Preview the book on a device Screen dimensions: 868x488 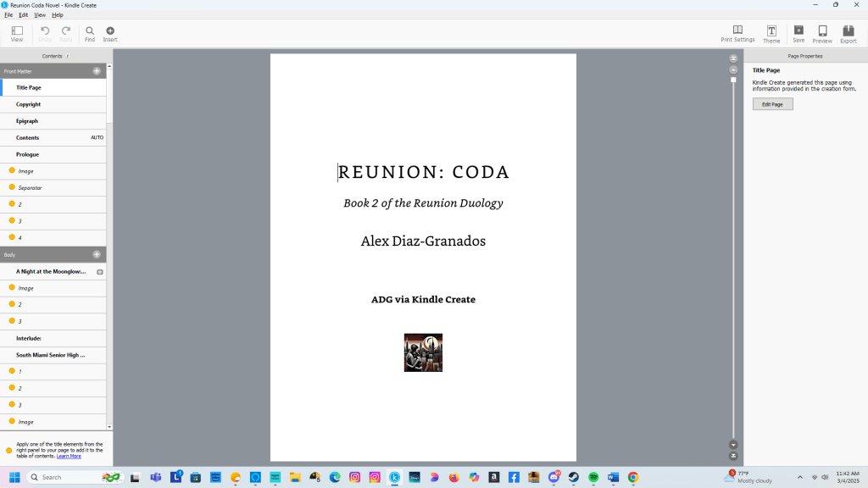point(821,32)
